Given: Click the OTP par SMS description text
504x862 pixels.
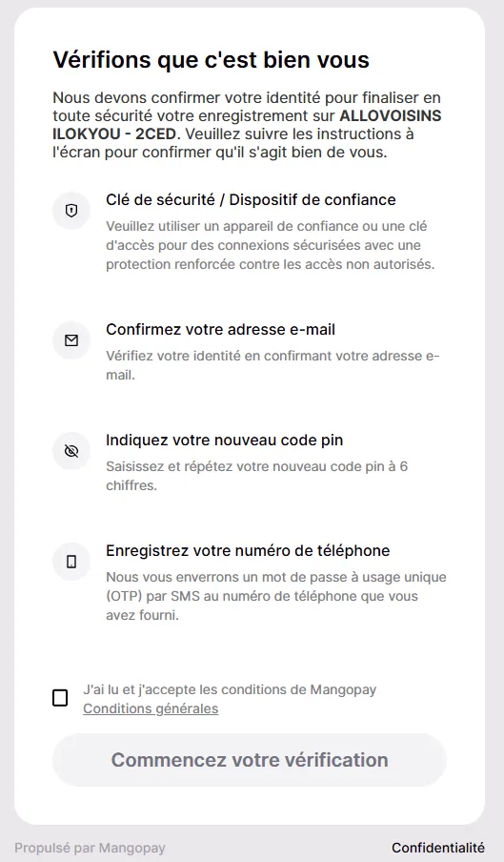Looking at the screenshot, I should (276, 596).
